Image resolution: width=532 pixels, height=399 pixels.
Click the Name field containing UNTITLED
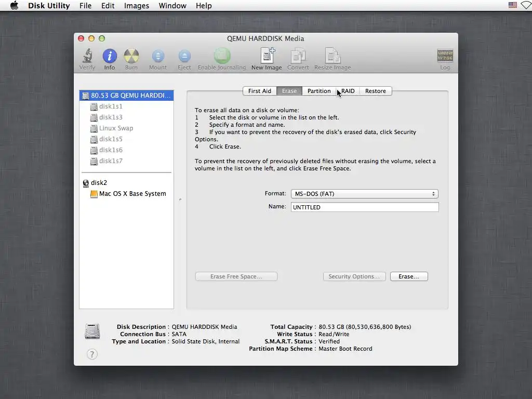pos(365,207)
